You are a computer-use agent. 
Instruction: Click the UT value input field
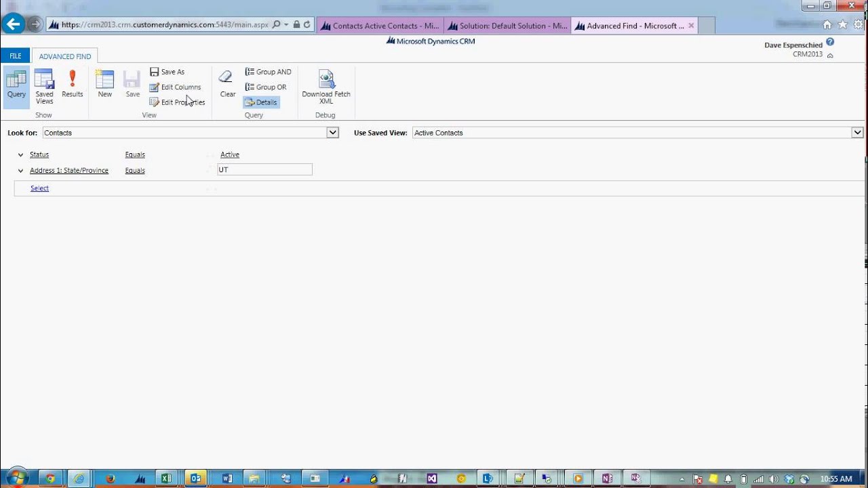tap(264, 169)
